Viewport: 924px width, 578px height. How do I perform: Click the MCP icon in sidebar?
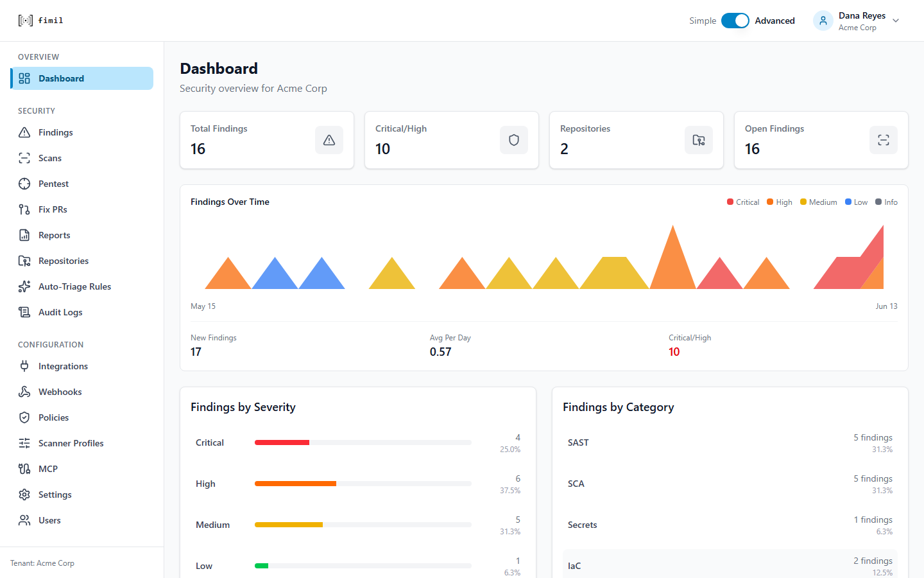tap(24, 469)
